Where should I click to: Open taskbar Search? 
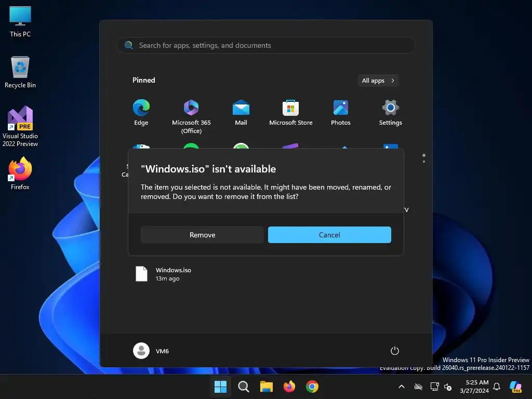243,387
